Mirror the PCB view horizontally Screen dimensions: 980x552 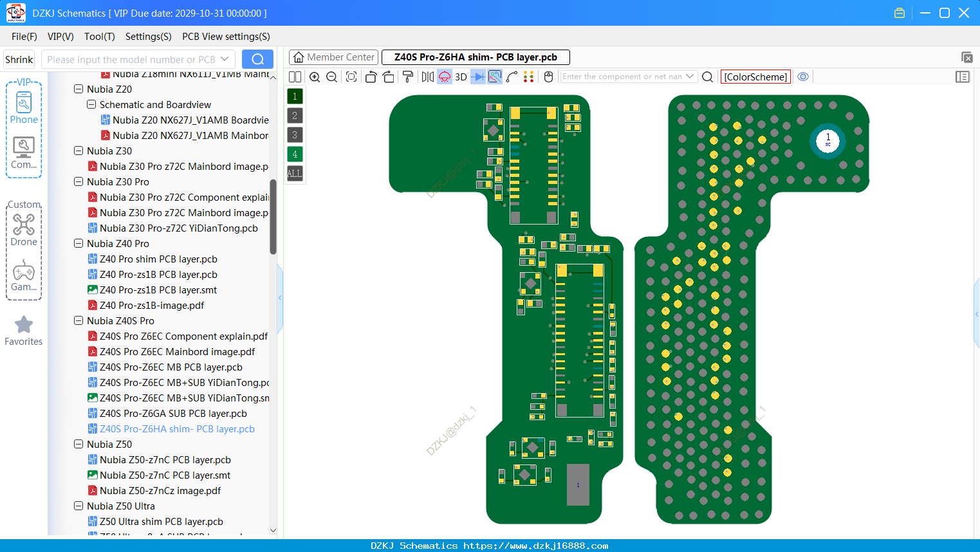click(428, 77)
